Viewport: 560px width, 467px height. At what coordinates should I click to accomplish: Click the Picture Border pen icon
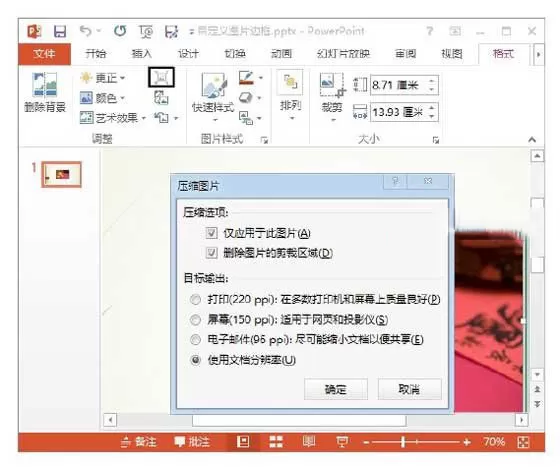pyautogui.click(x=246, y=77)
